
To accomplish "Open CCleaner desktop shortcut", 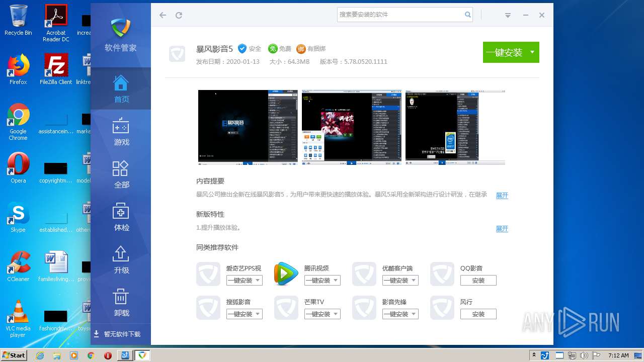I will point(18,266).
